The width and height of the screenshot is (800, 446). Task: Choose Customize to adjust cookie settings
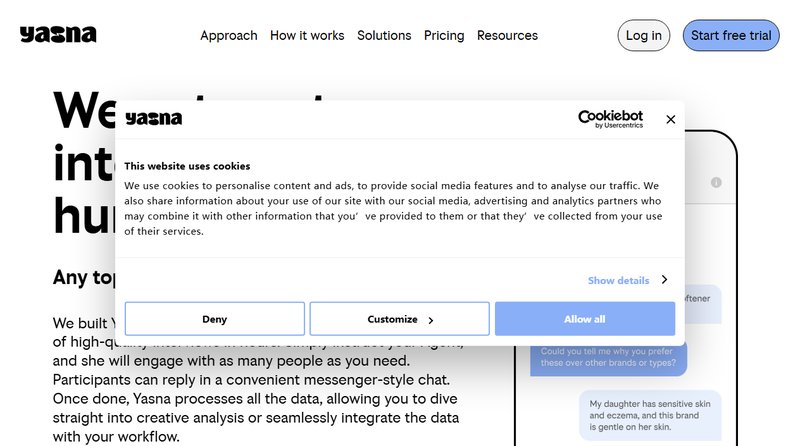point(399,319)
